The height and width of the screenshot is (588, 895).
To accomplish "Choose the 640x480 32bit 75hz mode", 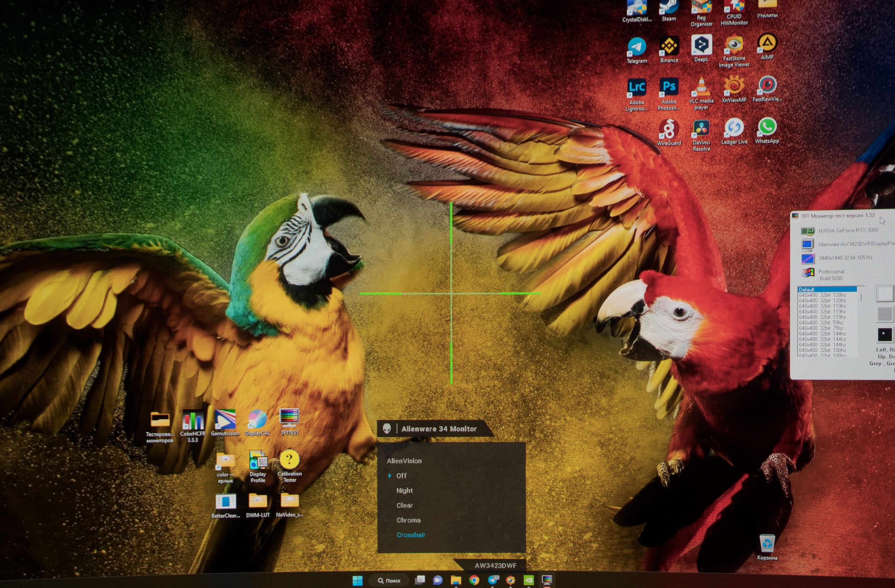I will click(822, 328).
